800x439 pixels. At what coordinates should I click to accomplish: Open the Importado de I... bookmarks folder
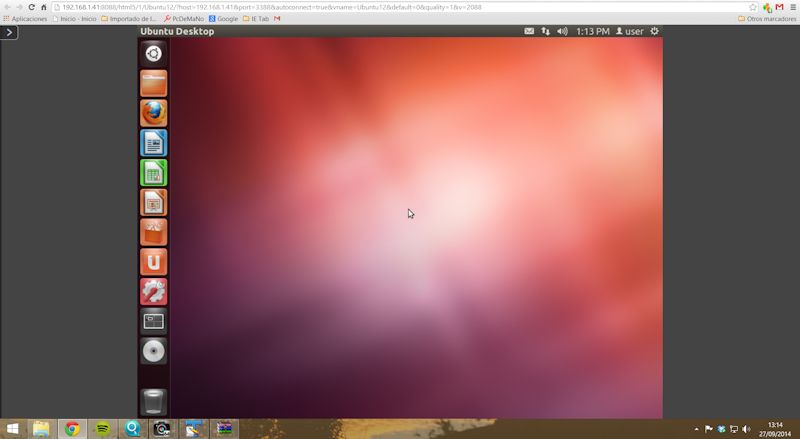click(x=129, y=19)
